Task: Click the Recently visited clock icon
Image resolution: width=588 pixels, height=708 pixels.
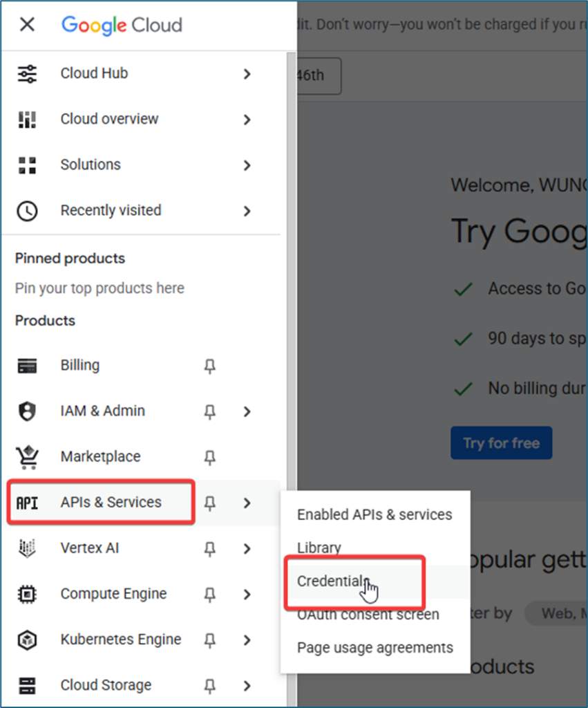Action: point(27,211)
